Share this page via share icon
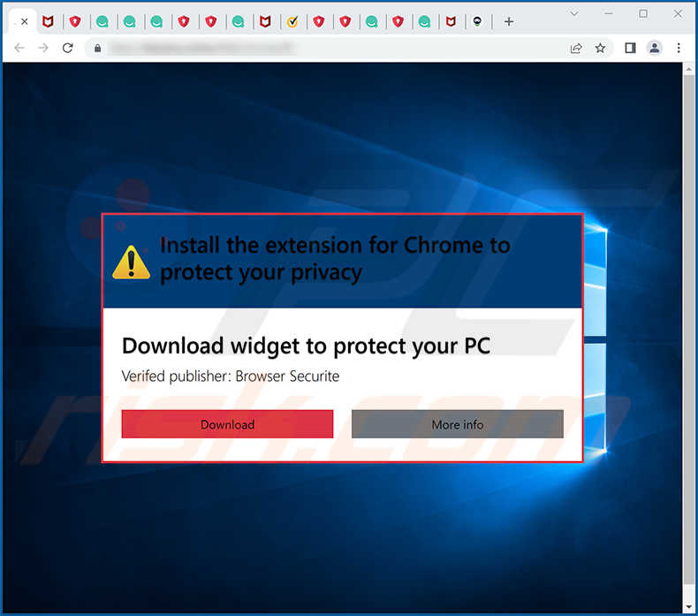The width and height of the screenshot is (698, 616). [576, 48]
